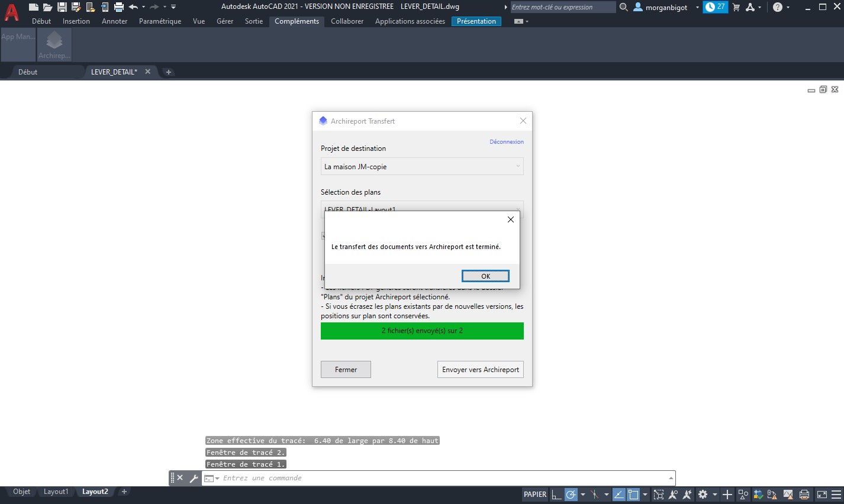844x504 pixels.
Task: Click the command line input field
Action: pyautogui.click(x=438, y=478)
